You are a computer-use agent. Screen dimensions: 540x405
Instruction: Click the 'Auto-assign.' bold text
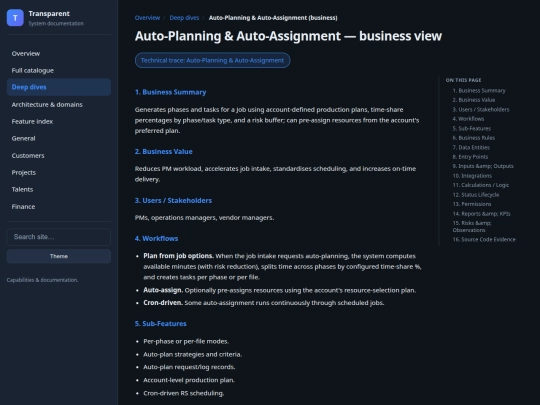point(163,290)
